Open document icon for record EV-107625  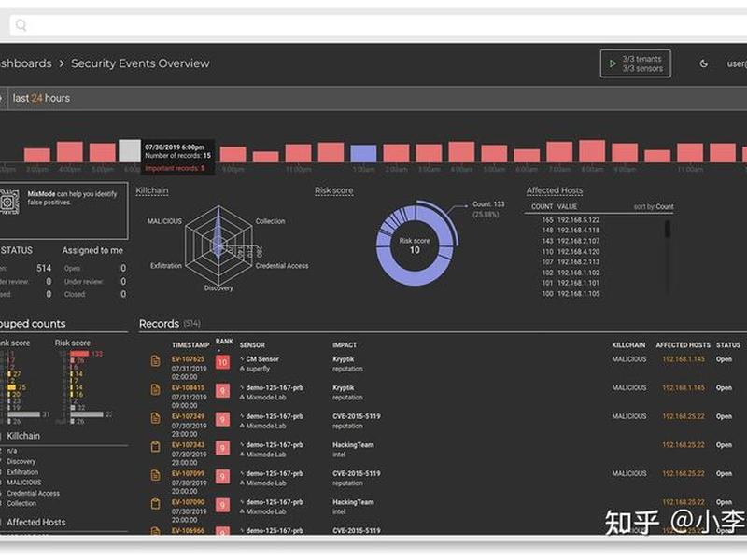point(155,360)
